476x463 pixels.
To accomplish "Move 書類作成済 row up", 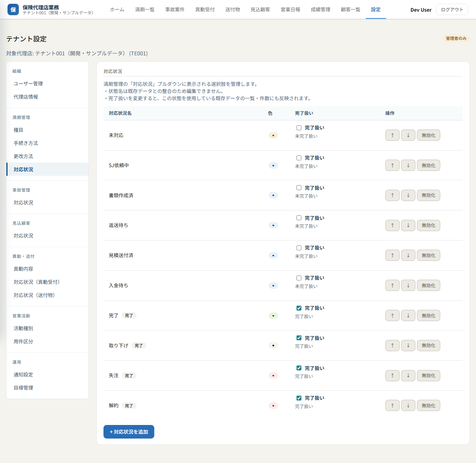I will [x=392, y=195].
